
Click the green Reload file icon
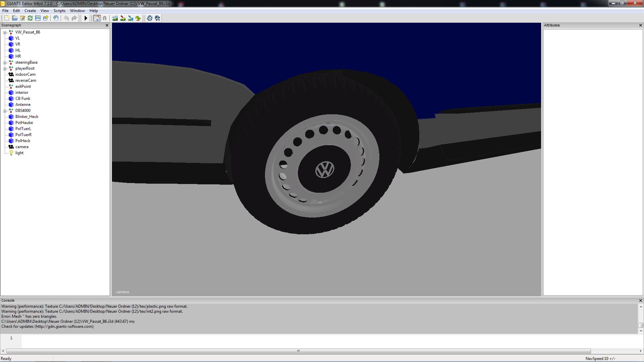(x=30, y=18)
